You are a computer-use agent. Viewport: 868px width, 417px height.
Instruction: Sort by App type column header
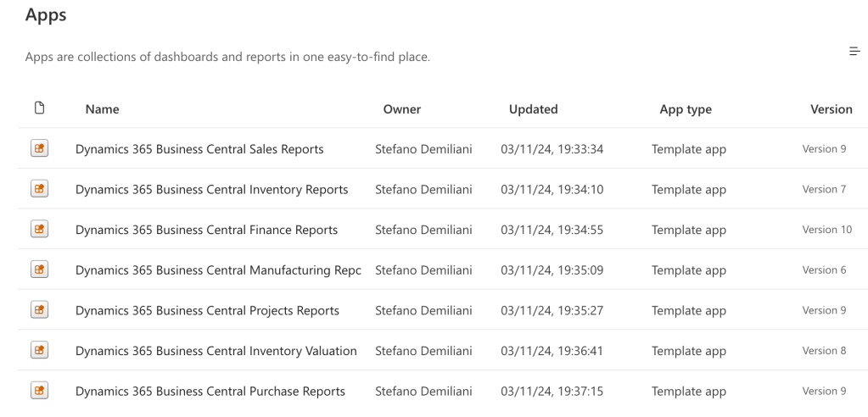pyautogui.click(x=686, y=109)
